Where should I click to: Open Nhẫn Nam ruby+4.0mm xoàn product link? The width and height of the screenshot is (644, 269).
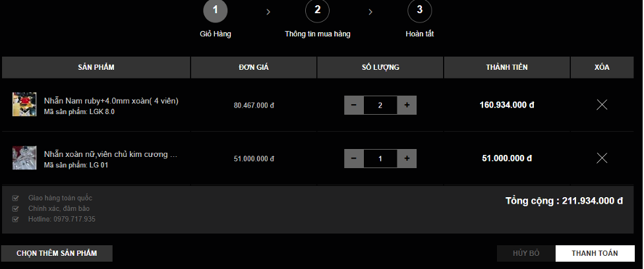(111, 101)
